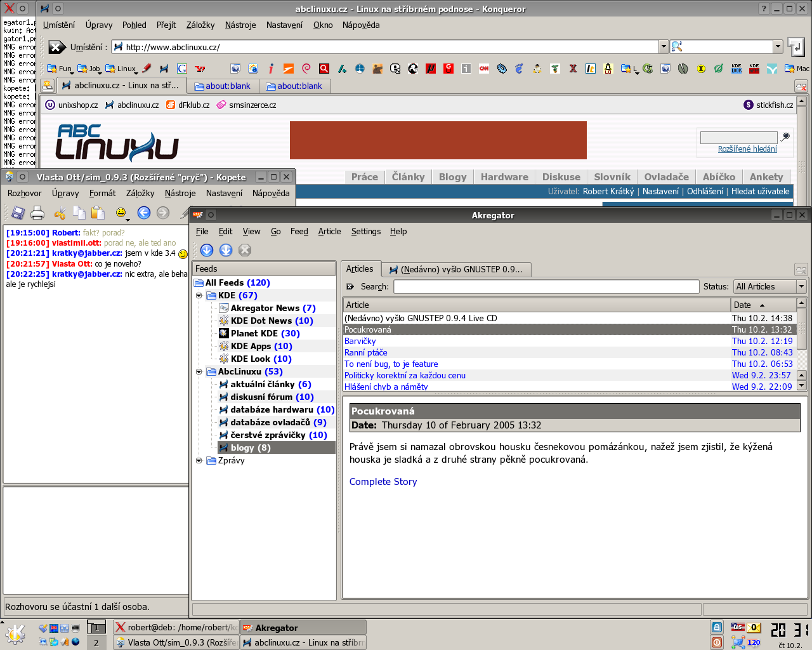Click the clear location icon in Konqueror

click(x=57, y=47)
